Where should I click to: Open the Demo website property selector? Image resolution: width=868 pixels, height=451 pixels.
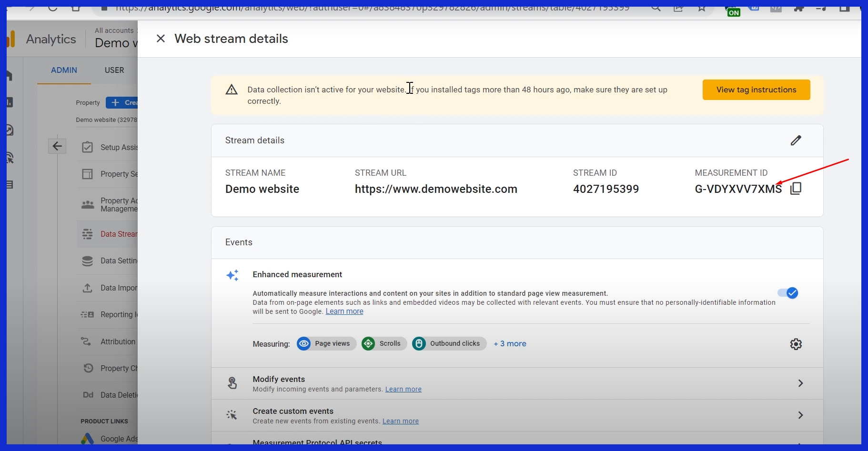click(116, 39)
